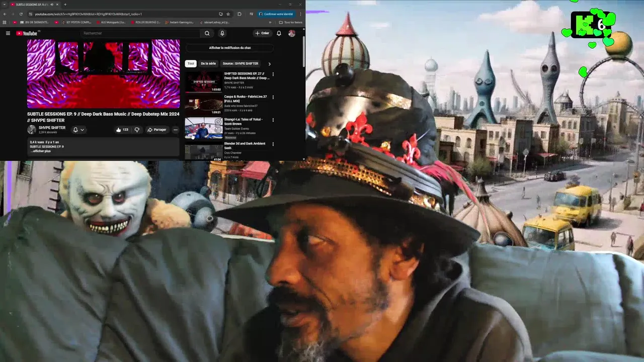The width and height of the screenshot is (644, 362).
Task: Reload the page in the browser
Action: [x=21, y=14]
